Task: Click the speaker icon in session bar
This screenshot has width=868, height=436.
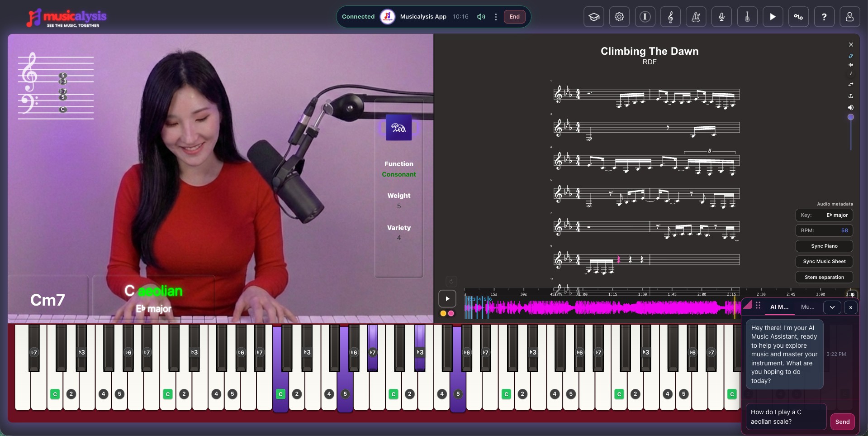Action: point(481,17)
